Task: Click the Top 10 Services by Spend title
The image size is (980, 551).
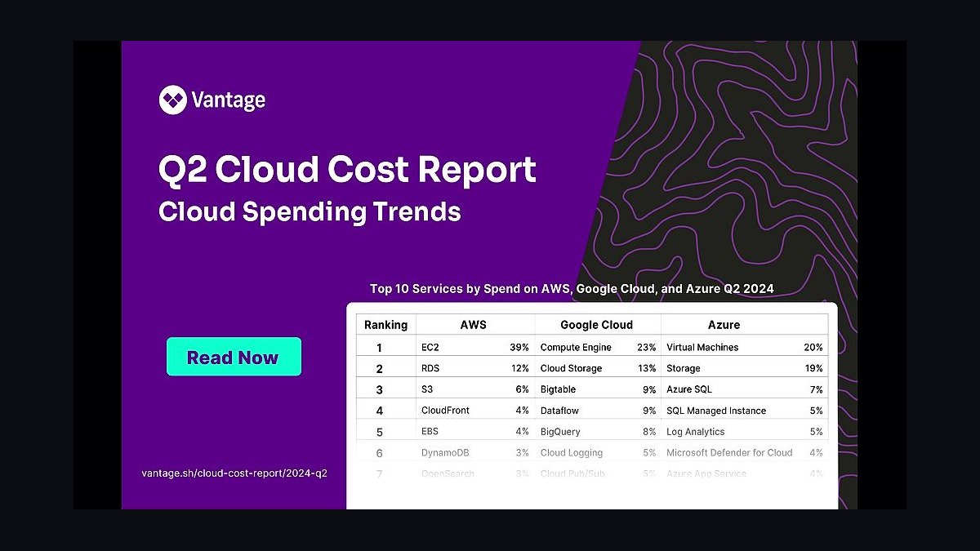Action: 572,288
